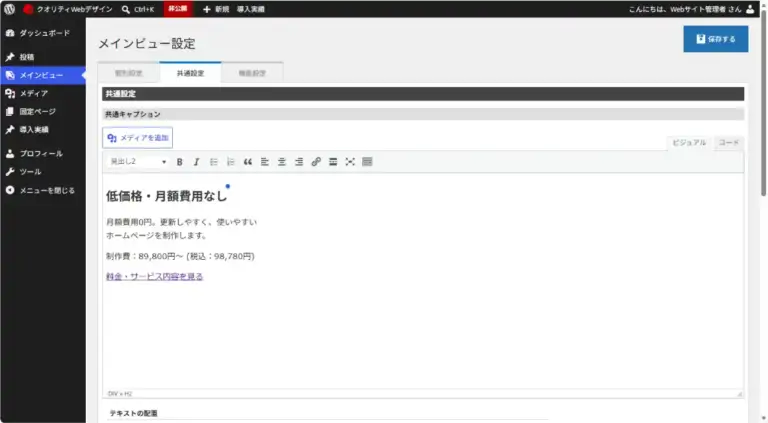
Task: Switch to the third settings tab
Action: pos(252,73)
